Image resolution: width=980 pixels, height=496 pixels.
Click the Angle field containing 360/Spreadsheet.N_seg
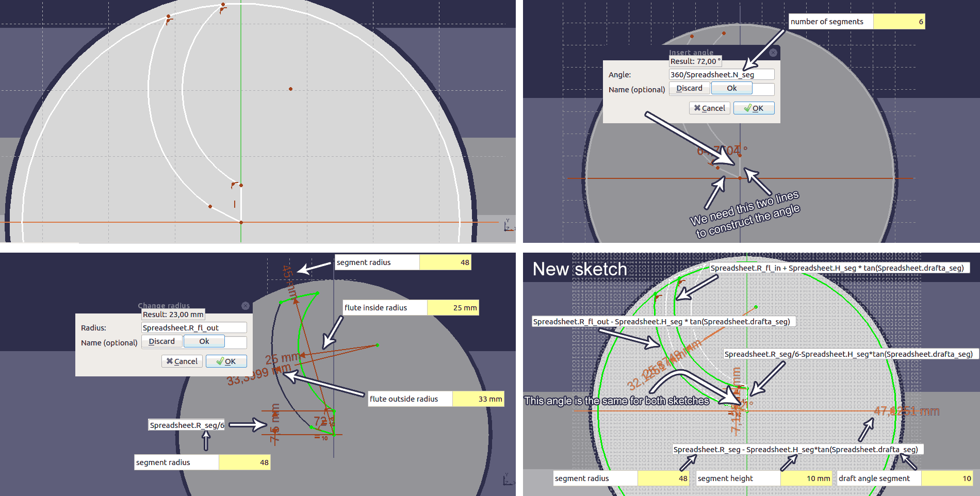point(722,75)
